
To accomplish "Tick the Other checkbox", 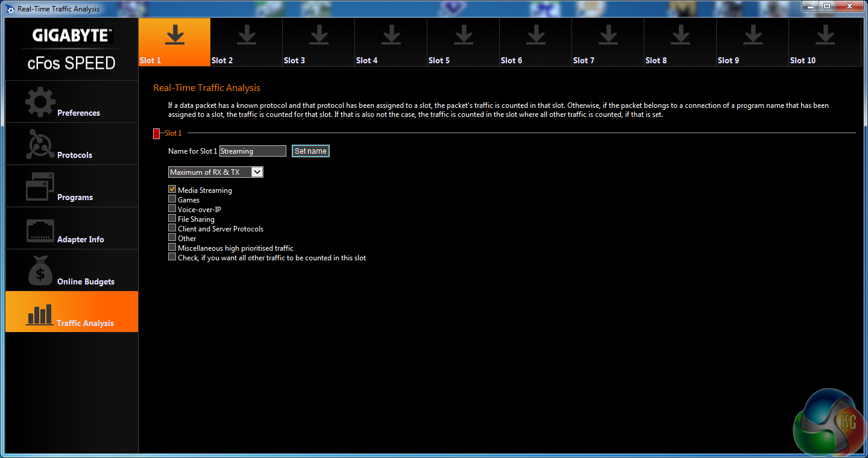I will click(172, 237).
